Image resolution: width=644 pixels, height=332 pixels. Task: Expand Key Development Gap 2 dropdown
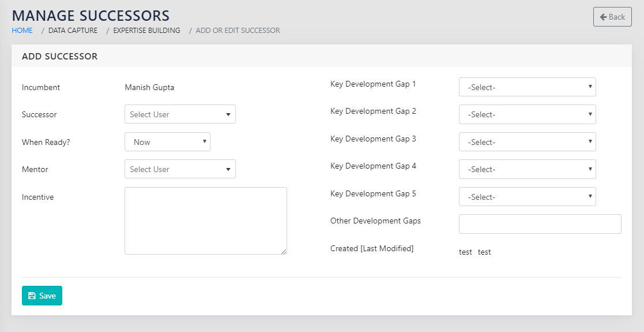tap(527, 114)
